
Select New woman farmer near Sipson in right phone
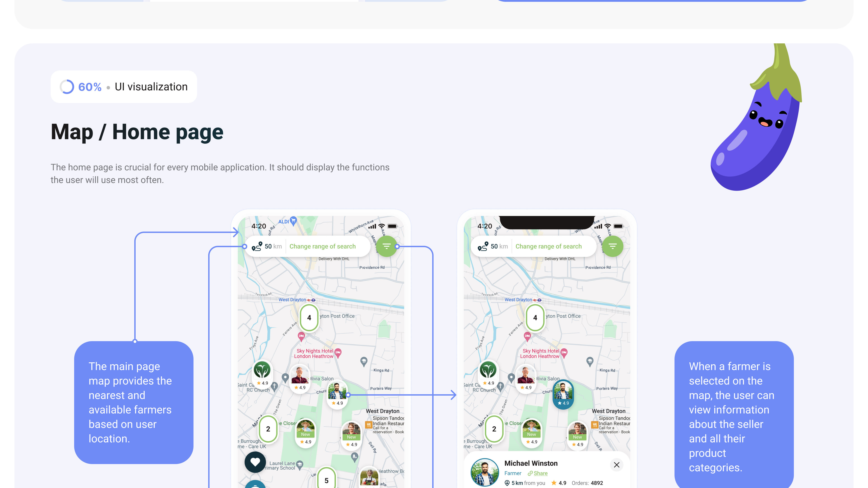click(x=578, y=435)
